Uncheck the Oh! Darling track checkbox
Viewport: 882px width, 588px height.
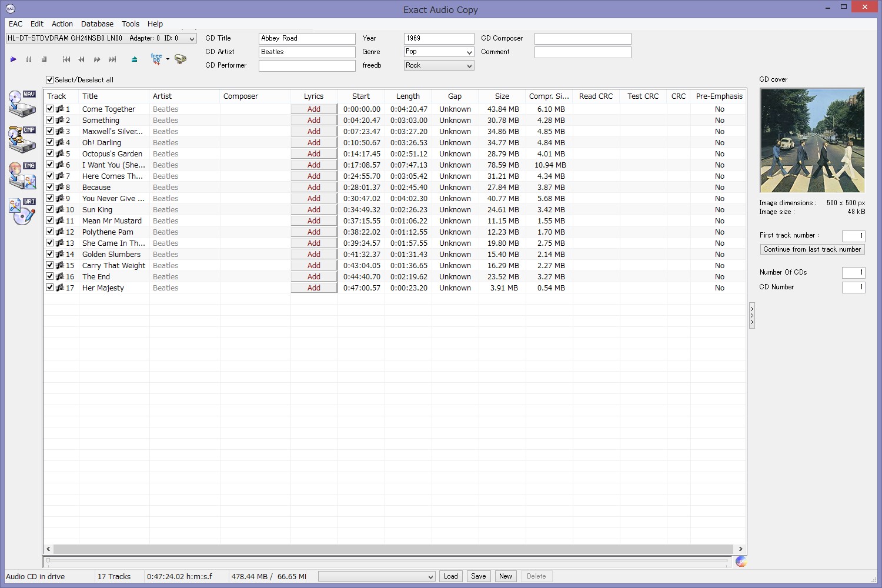[x=50, y=142]
